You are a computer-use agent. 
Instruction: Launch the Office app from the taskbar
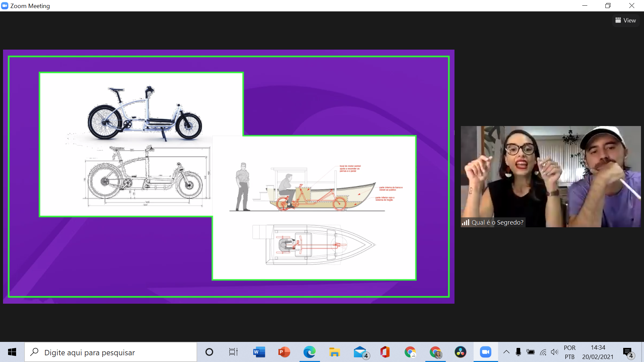click(385, 352)
